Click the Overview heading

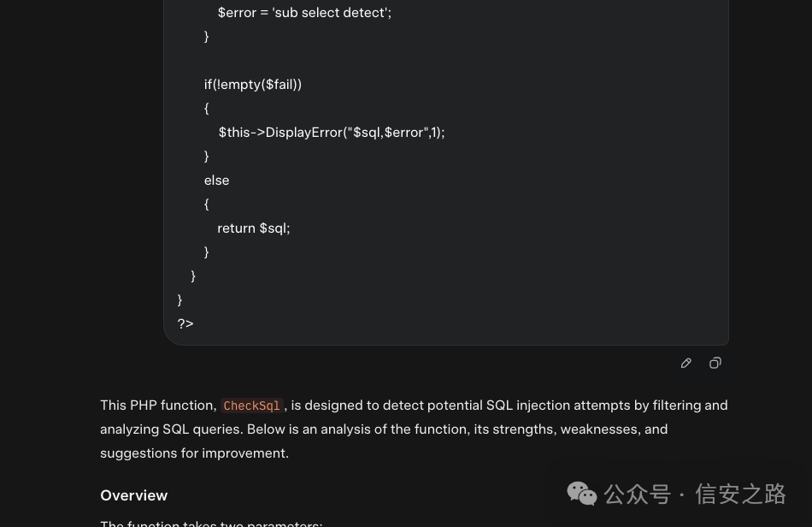click(133, 495)
